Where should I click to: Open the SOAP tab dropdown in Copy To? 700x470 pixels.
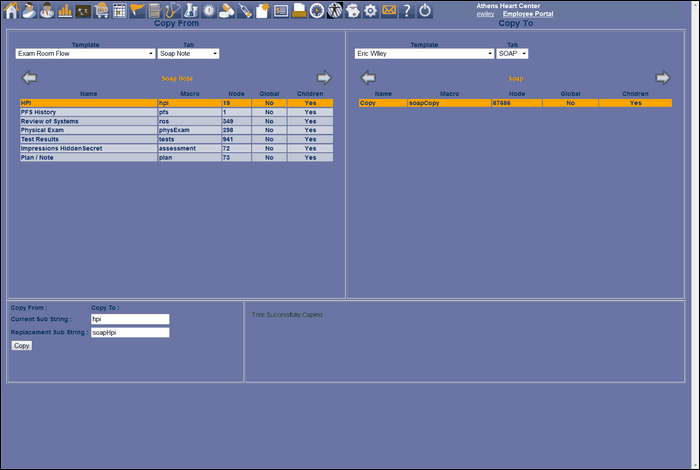(x=512, y=54)
